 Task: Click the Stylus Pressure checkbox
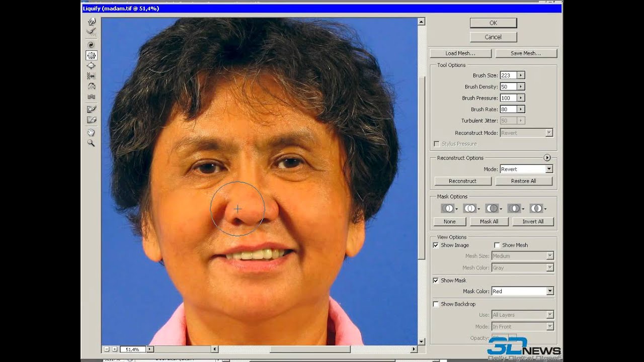click(437, 144)
